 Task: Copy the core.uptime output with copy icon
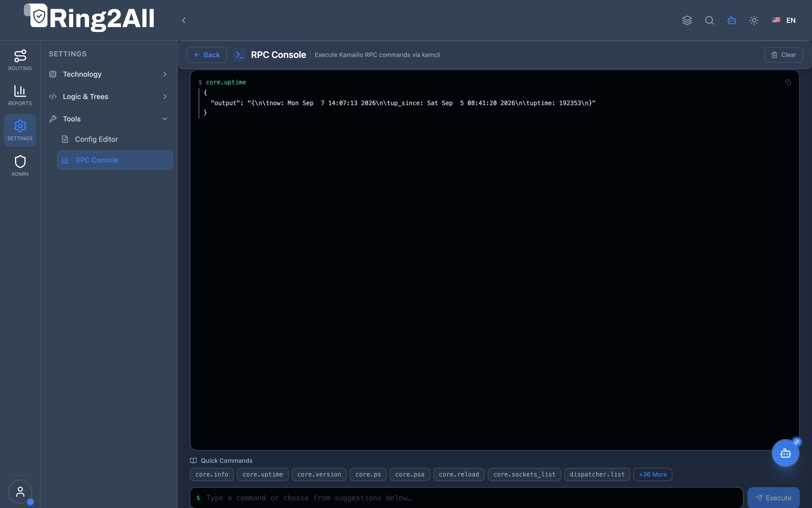click(788, 82)
